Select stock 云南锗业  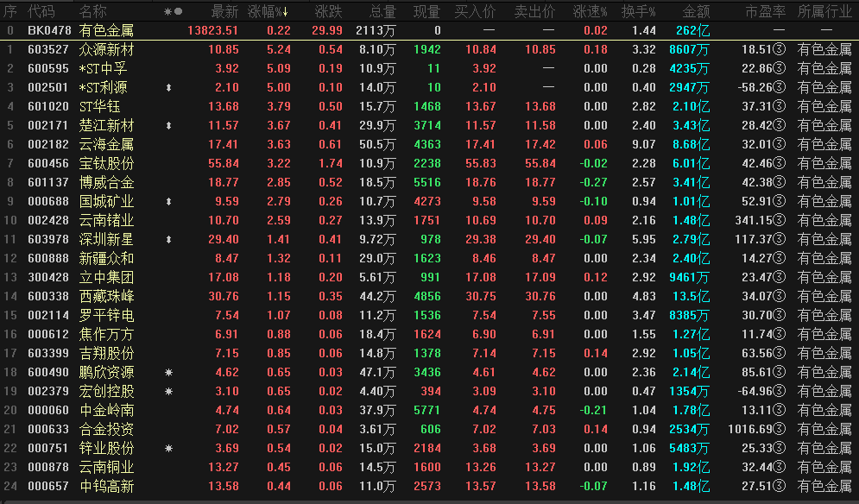pyautogui.click(x=106, y=220)
